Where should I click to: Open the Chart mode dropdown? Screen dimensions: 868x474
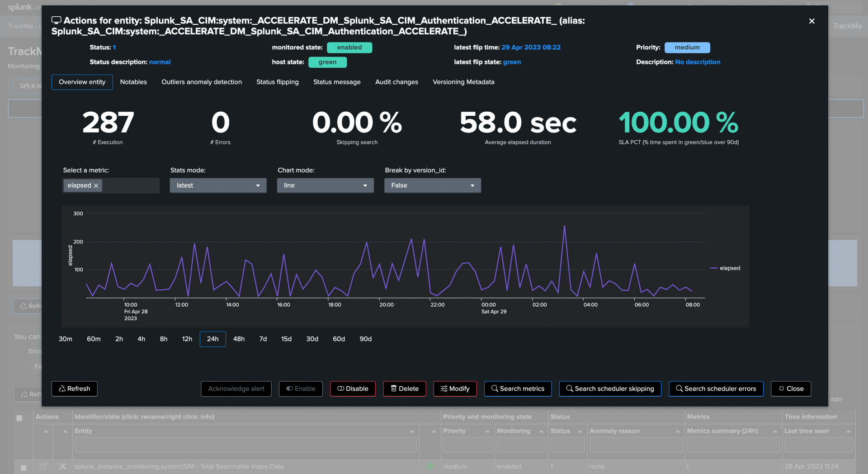pos(325,185)
